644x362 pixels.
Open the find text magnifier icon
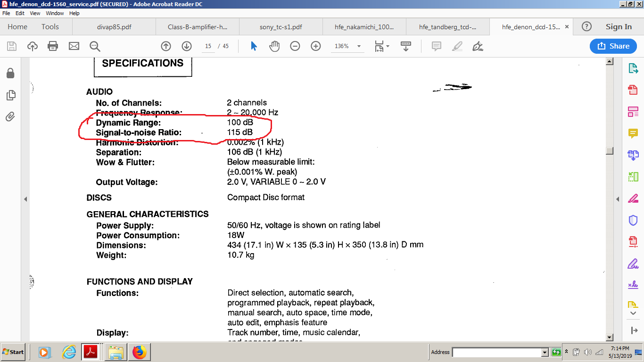point(95,46)
